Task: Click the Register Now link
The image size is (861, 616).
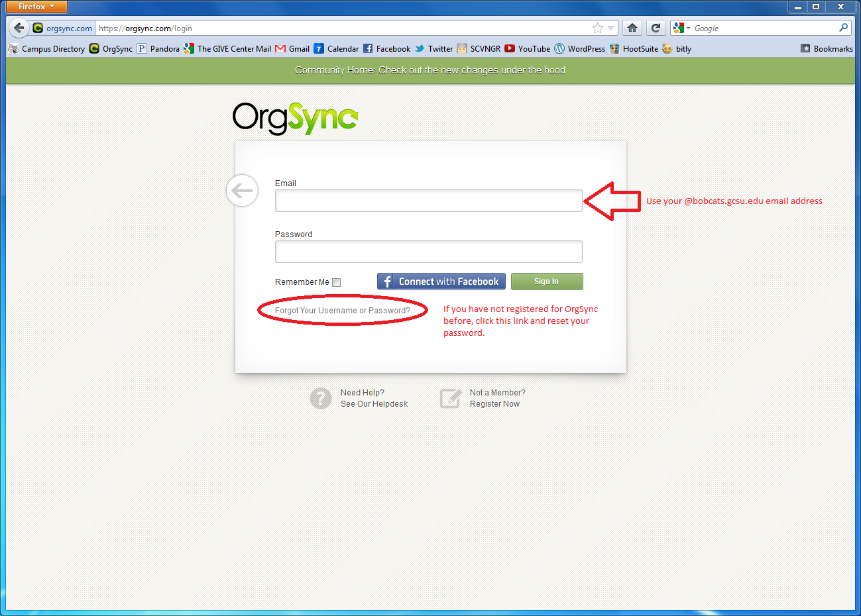Action: tap(494, 404)
